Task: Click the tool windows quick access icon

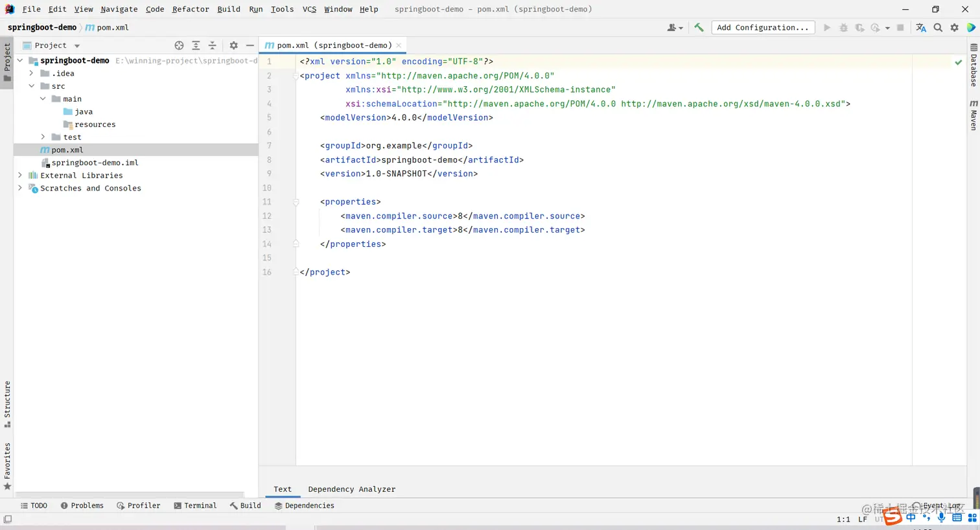Action: [7, 519]
